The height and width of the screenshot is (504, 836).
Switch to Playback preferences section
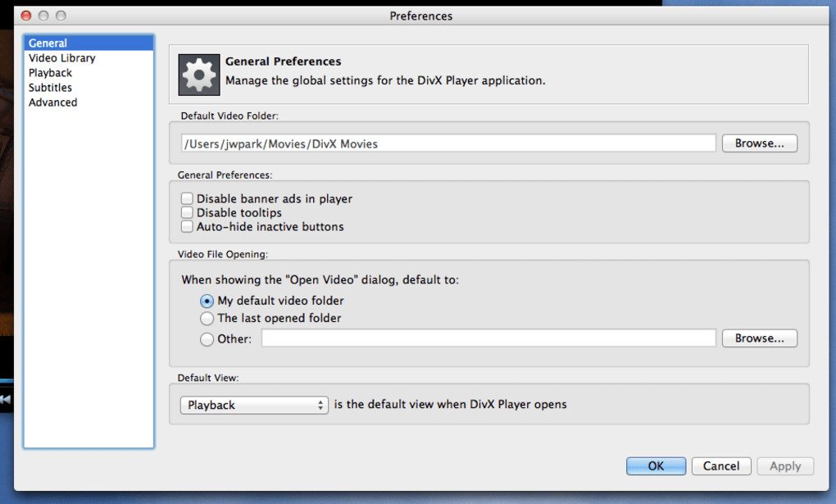(51, 73)
